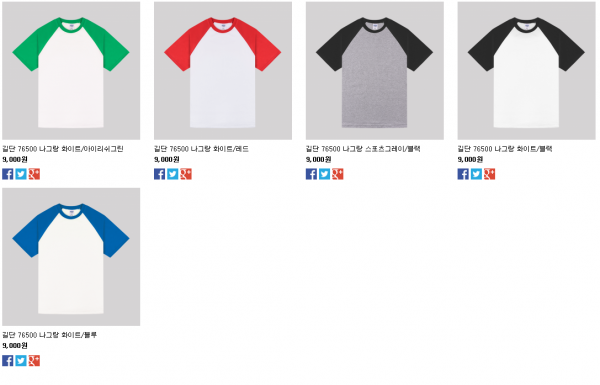Open the white body black sleeve shirt image
Viewport: 600px width, 385px height.
tap(527, 71)
